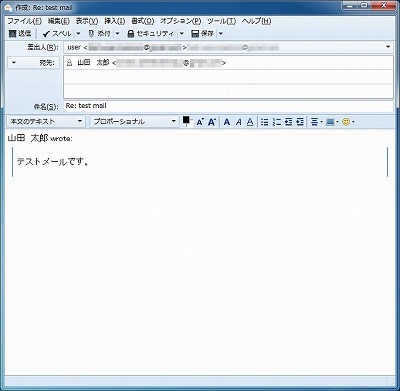Expand the 本文のテキスト paragraph style dropdown
The height and width of the screenshot is (391, 400).
pyautogui.click(x=45, y=122)
